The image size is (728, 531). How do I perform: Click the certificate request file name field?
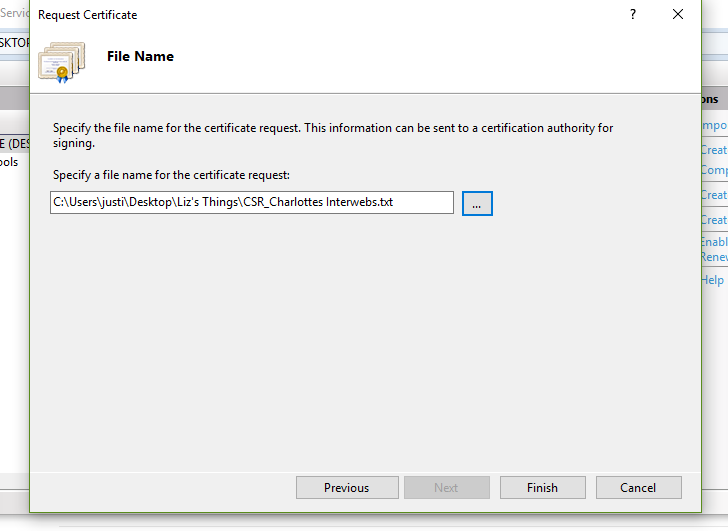pyautogui.click(x=251, y=203)
